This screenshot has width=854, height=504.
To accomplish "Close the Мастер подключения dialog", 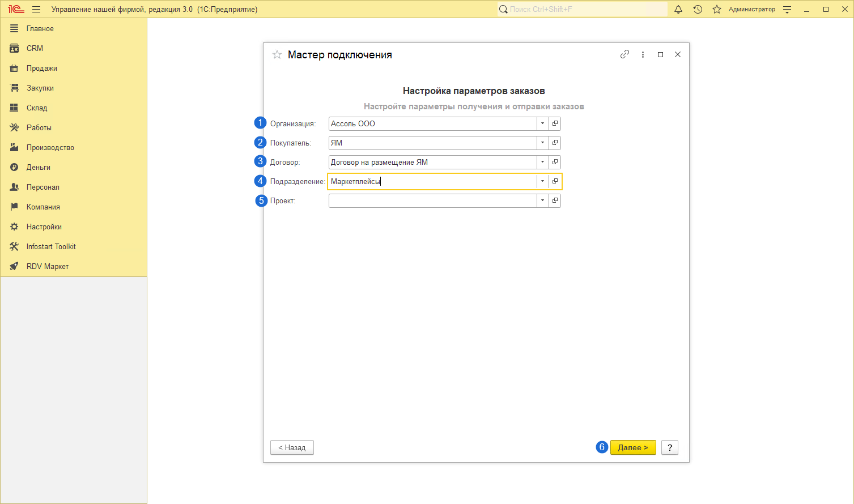I will pos(678,54).
